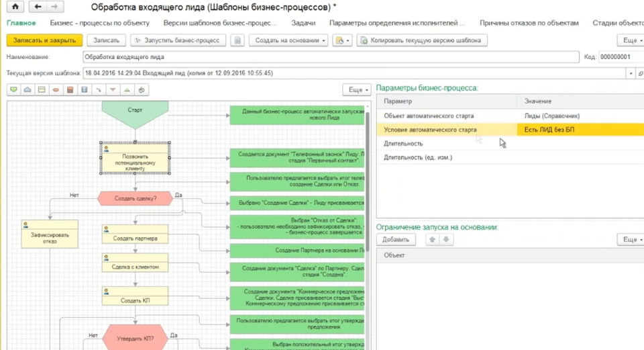The width and height of the screenshot is (644, 350).
Task: Select 'Создание Партнера на основании' comment block
Action: point(297,251)
